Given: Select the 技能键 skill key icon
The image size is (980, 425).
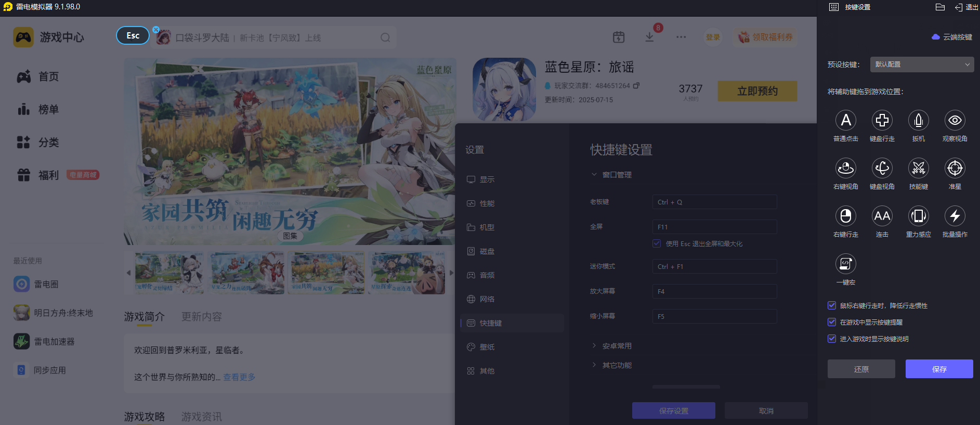Looking at the screenshot, I should (x=919, y=168).
